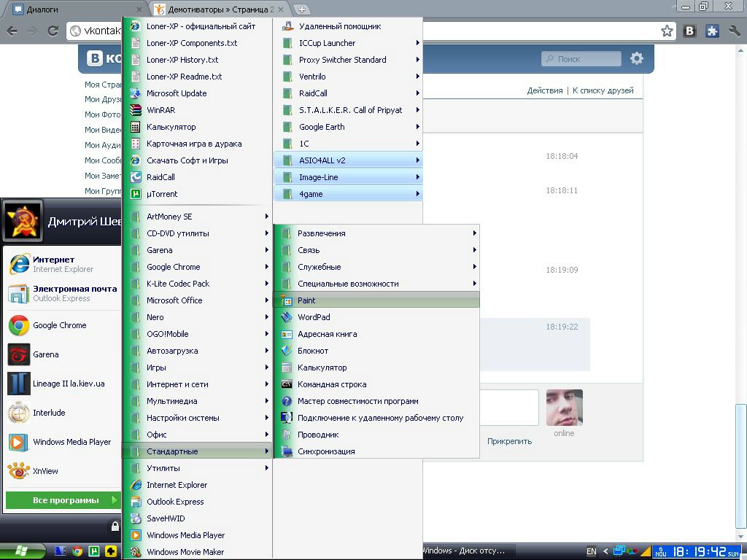Click the К списку друзей link
The width and height of the screenshot is (747, 560).
pos(603,90)
